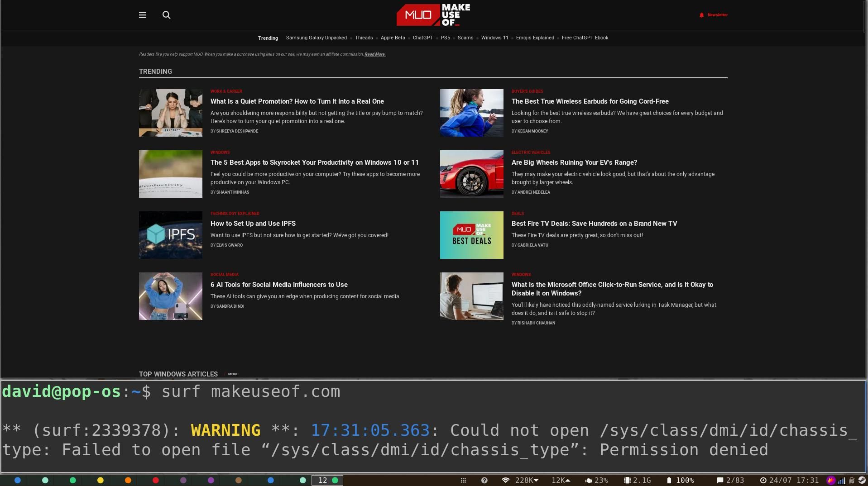The width and height of the screenshot is (868, 486).
Task: Open the app grid icon in status bar
Action: pos(463,480)
